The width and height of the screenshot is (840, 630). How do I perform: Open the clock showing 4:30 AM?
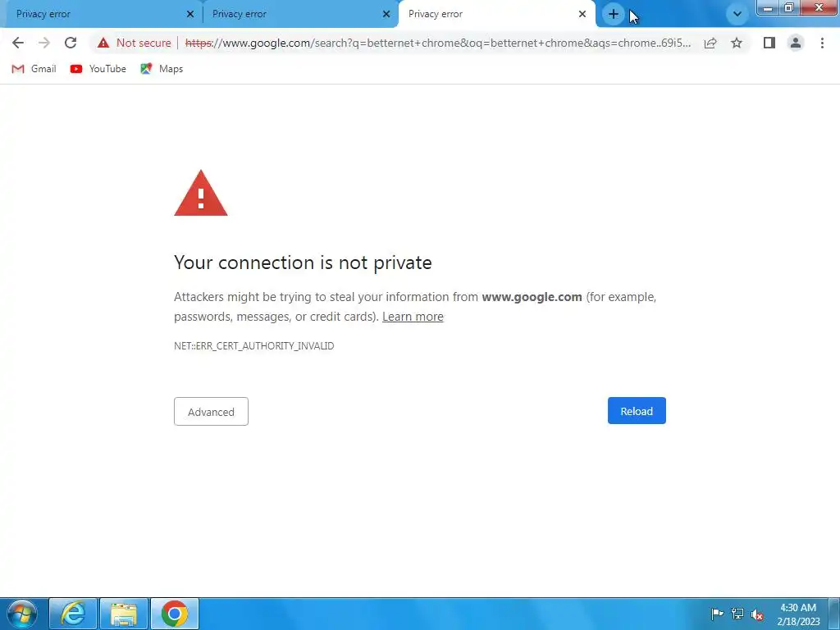coord(798,614)
